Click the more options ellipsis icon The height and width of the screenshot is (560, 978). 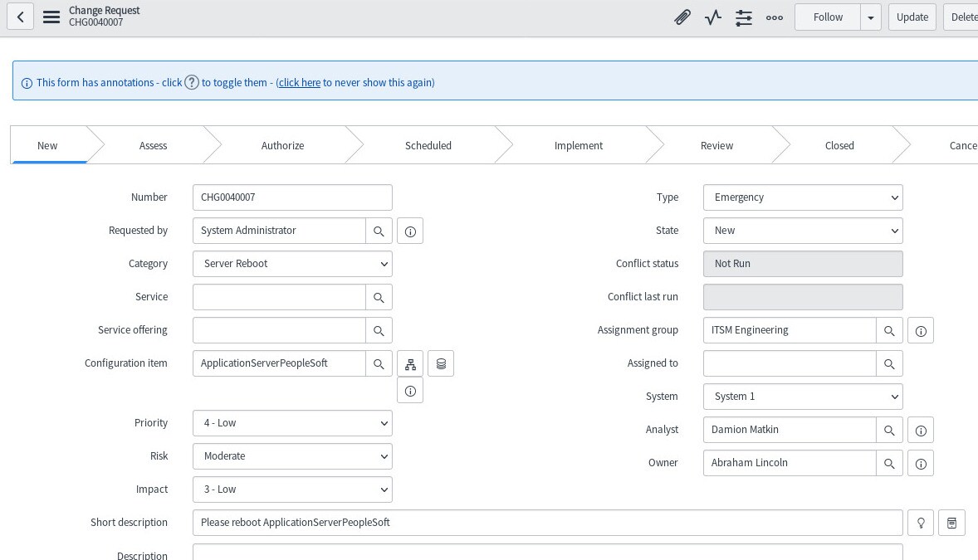tap(774, 17)
